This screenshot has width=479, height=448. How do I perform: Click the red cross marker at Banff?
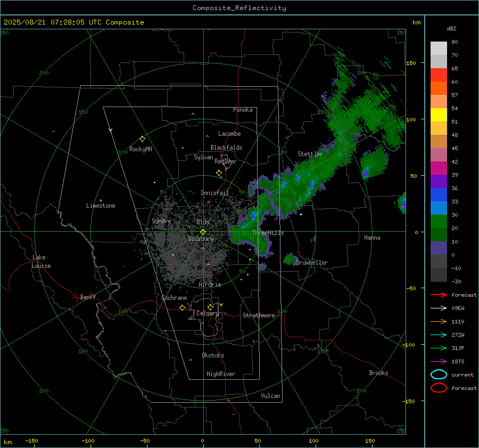coord(76,297)
